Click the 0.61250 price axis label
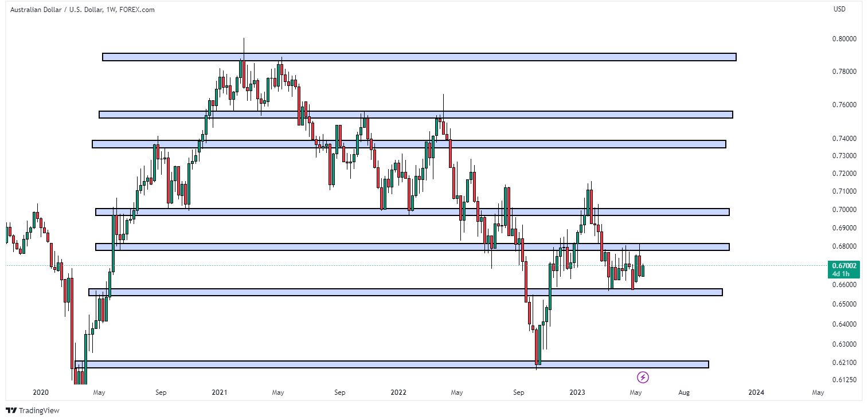Viewport: 868px width, 420px height. coord(844,380)
